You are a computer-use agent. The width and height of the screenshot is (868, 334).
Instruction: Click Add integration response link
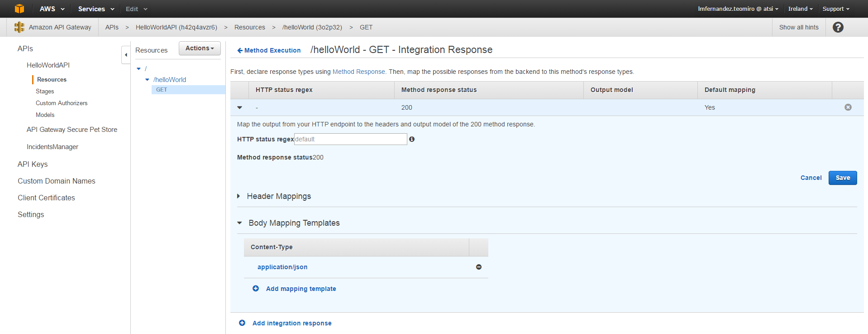pos(292,323)
